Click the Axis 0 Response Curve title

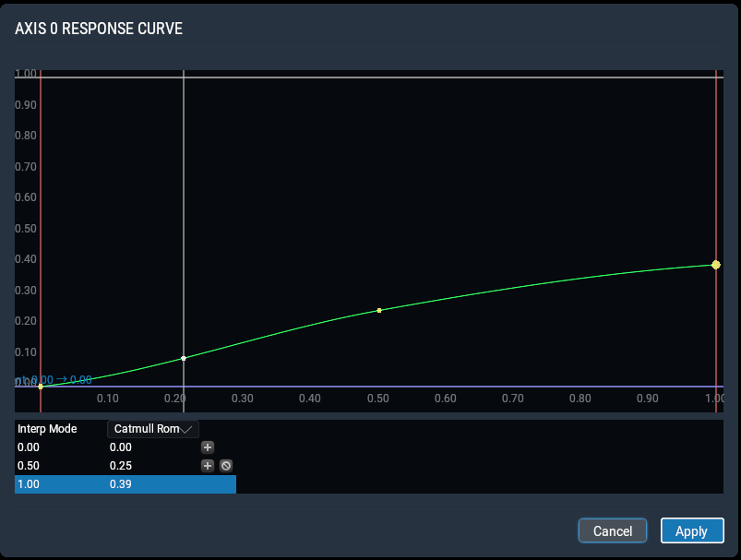tap(99, 29)
